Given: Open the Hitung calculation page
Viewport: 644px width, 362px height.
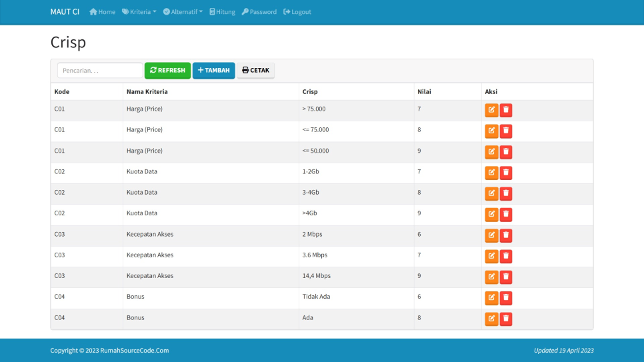Looking at the screenshot, I should click(222, 12).
